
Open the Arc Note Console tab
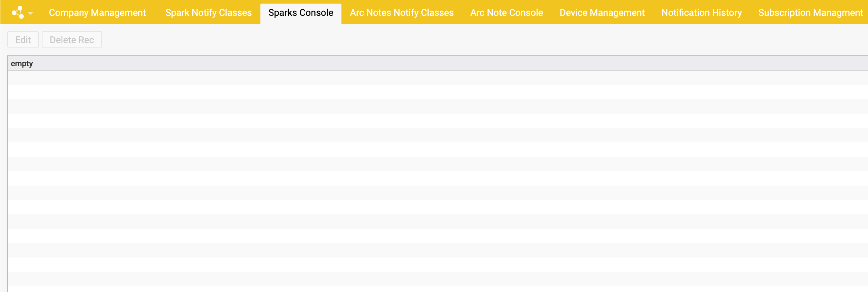tap(506, 13)
